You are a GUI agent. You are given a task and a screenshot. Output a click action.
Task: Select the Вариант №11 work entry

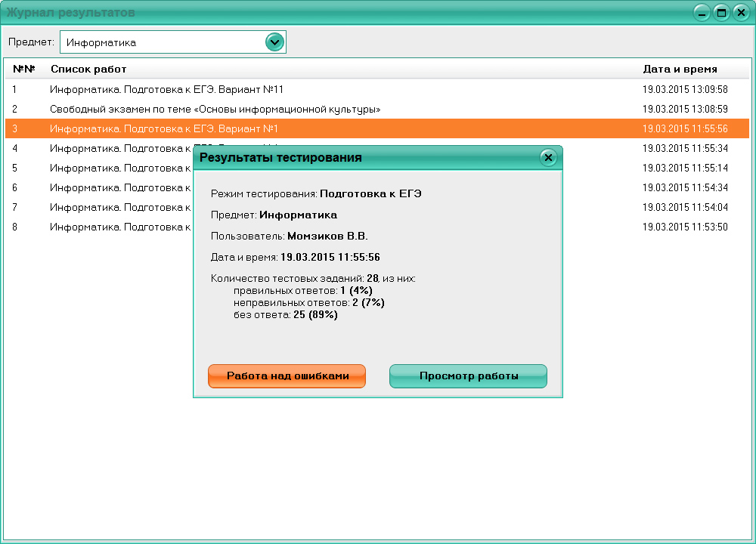tap(166, 89)
